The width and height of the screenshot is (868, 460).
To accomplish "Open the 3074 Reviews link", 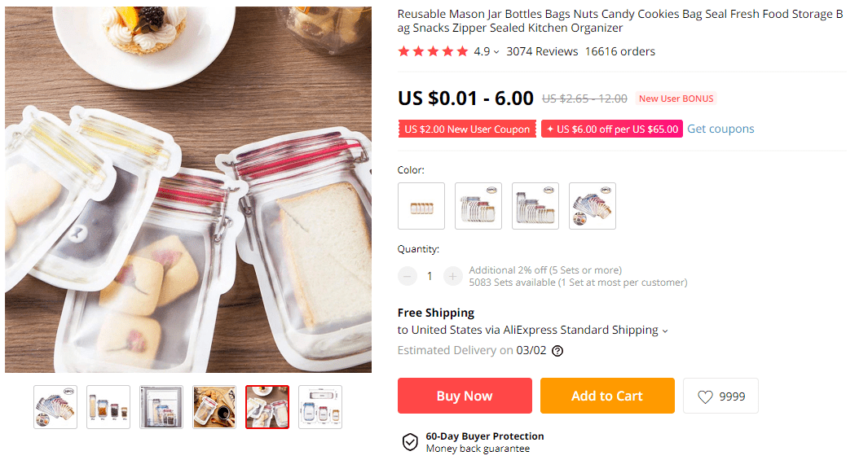I will tap(542, 51).
